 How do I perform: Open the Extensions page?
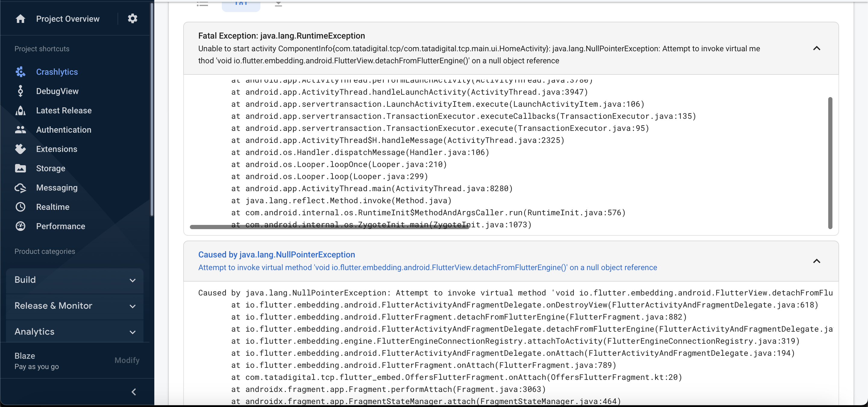point(56,149)
